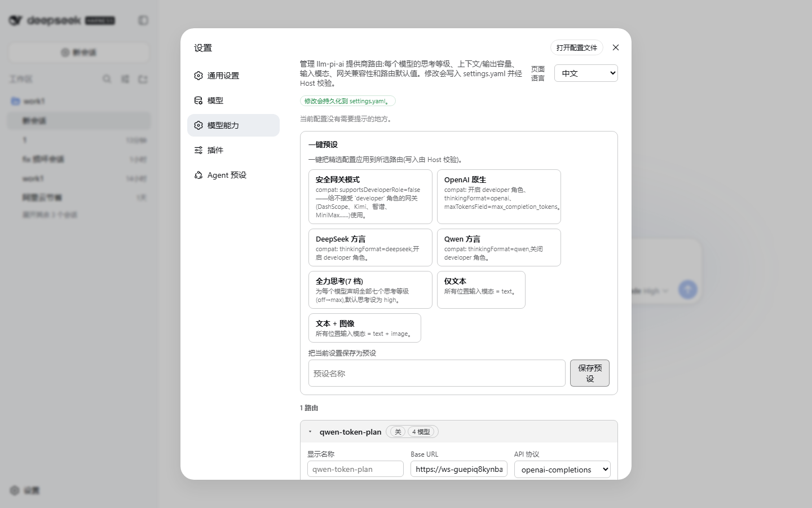Go to the 插件 settings section
812x508 pixels.
(233, 150)
